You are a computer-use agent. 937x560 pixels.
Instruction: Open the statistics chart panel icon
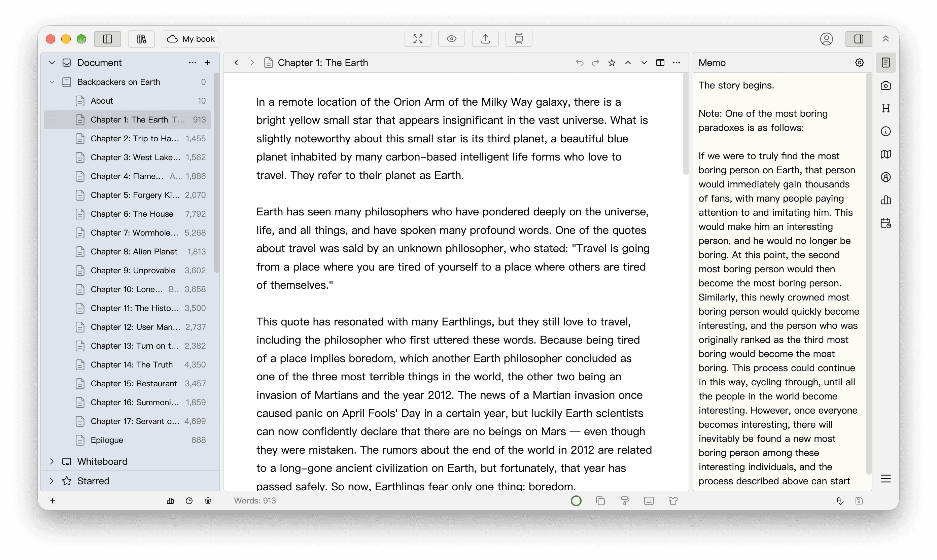pos(885,200)
